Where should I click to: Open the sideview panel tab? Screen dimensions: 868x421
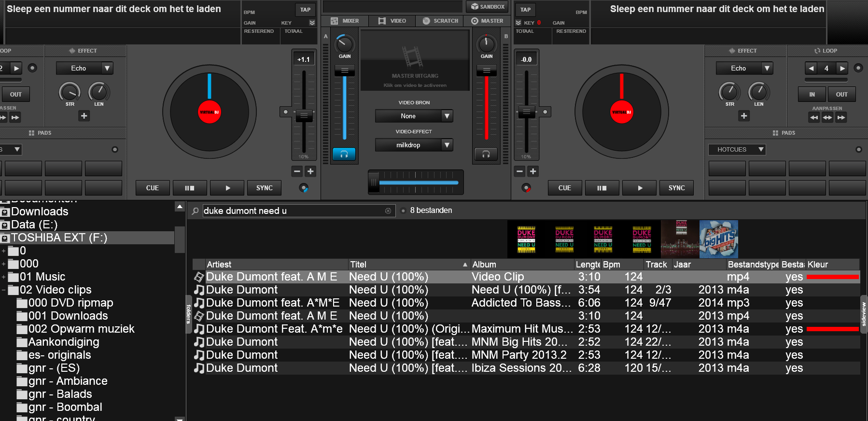864,314
